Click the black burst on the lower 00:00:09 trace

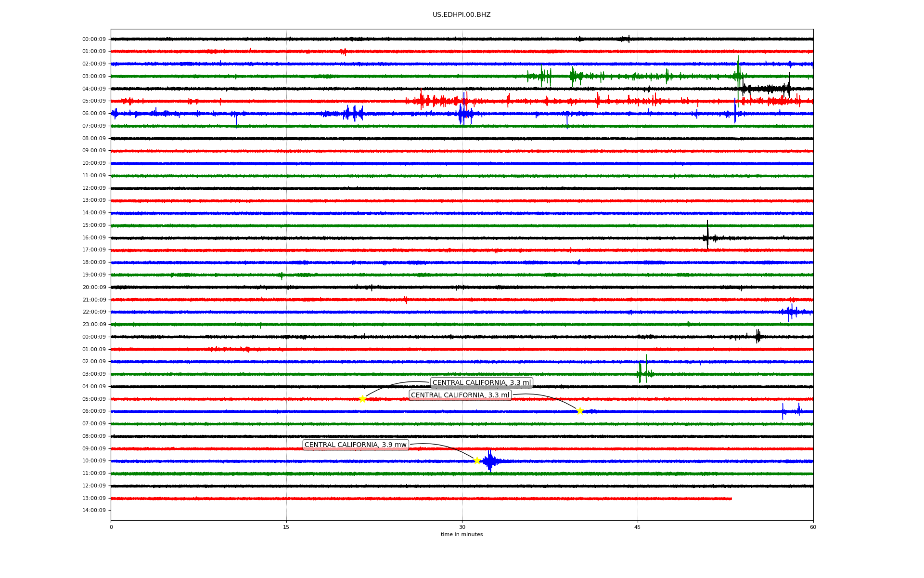tap(757, 336)
